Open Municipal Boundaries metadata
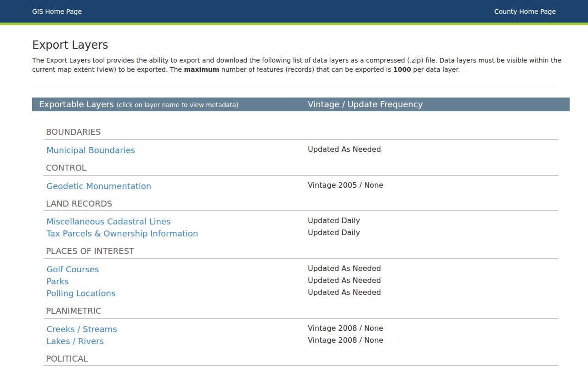 90,150
